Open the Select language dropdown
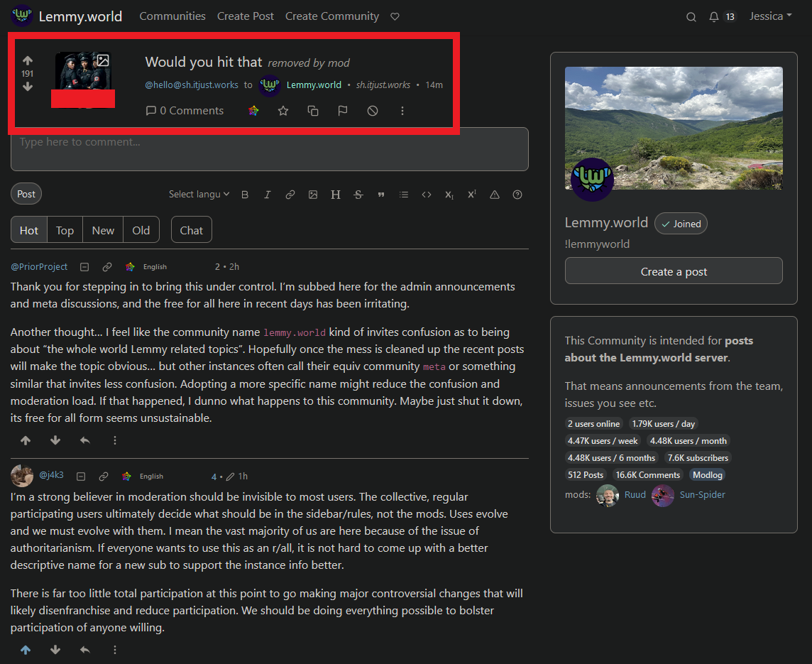Image resolution: width=812 pixels, height=664 pixels. click(199, 194)
